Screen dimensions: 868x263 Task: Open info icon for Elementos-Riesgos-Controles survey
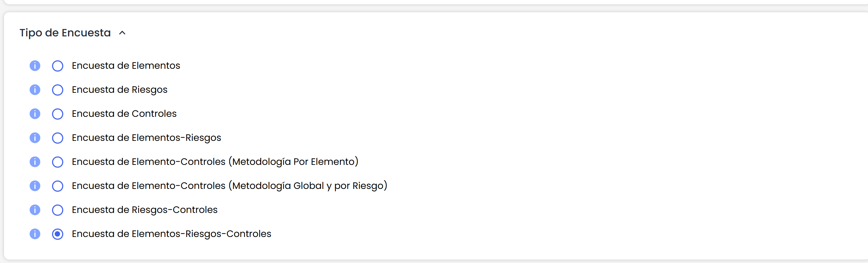pyautogui.click(x=35, y=234)
